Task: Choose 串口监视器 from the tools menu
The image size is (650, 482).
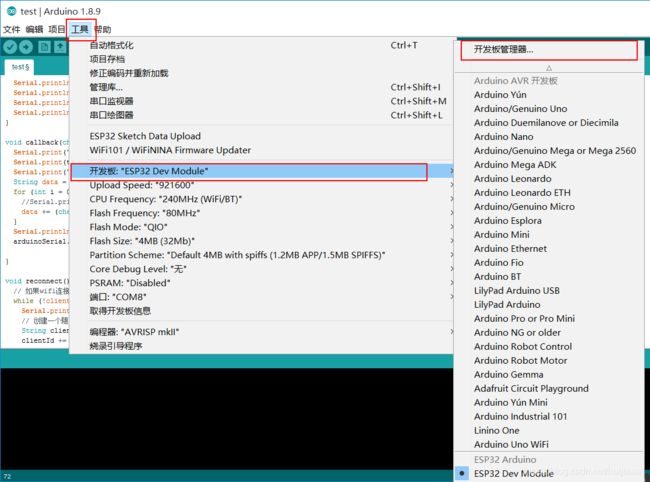Action: tap(111, 101)
